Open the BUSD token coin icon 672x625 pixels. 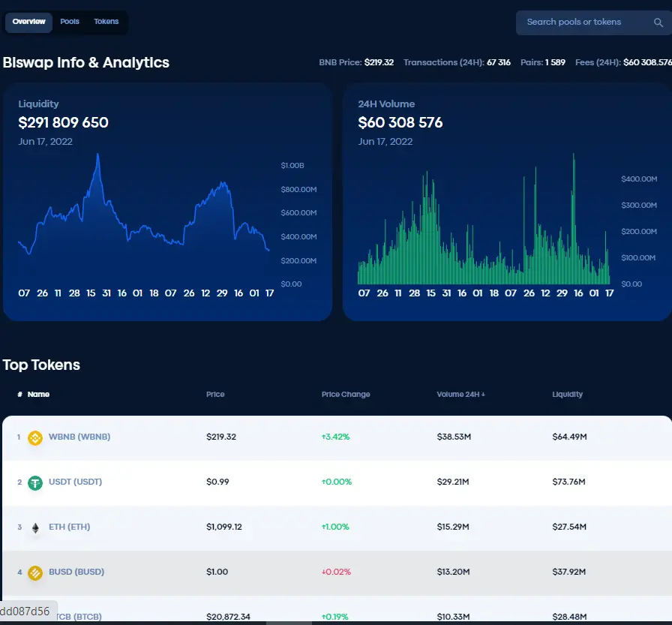click(x=35, y=572)
